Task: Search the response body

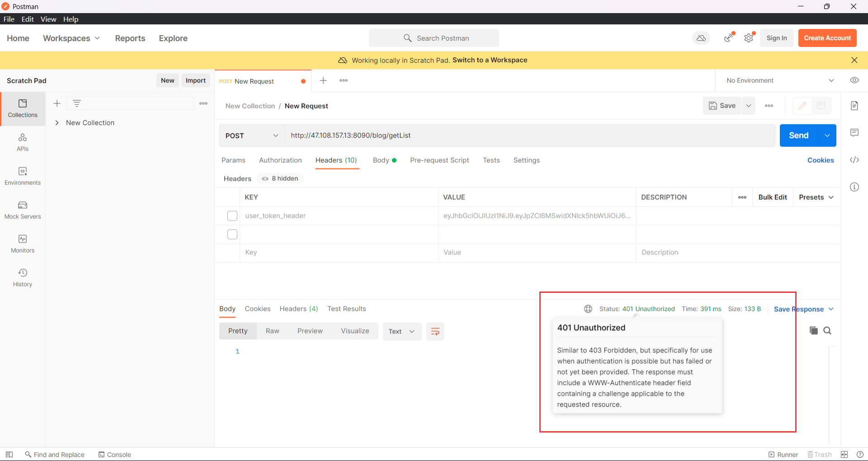Action: point(827,330)
